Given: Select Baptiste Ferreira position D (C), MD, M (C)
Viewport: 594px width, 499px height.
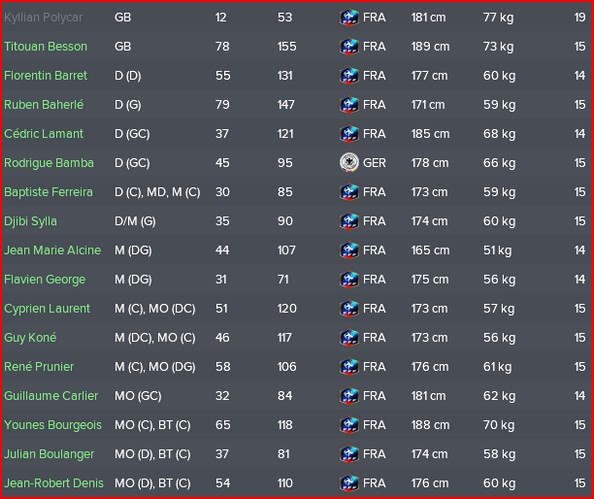Looking at the screenshot, I should click(x=157, y=192).
